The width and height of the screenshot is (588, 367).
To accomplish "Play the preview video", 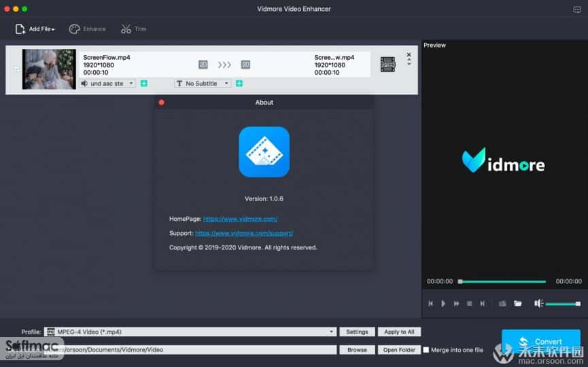I will pyautogui.click(x=443, y=304).
